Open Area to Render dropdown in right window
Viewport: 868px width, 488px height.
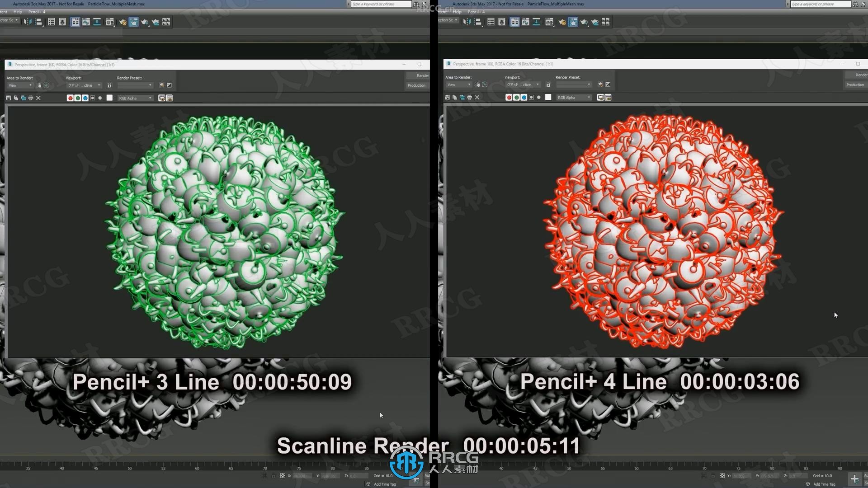tap(458, 84)
